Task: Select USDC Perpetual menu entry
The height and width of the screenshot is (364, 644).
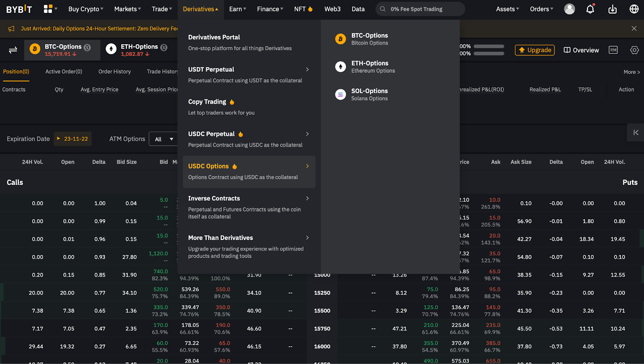Action: (249, 139)
